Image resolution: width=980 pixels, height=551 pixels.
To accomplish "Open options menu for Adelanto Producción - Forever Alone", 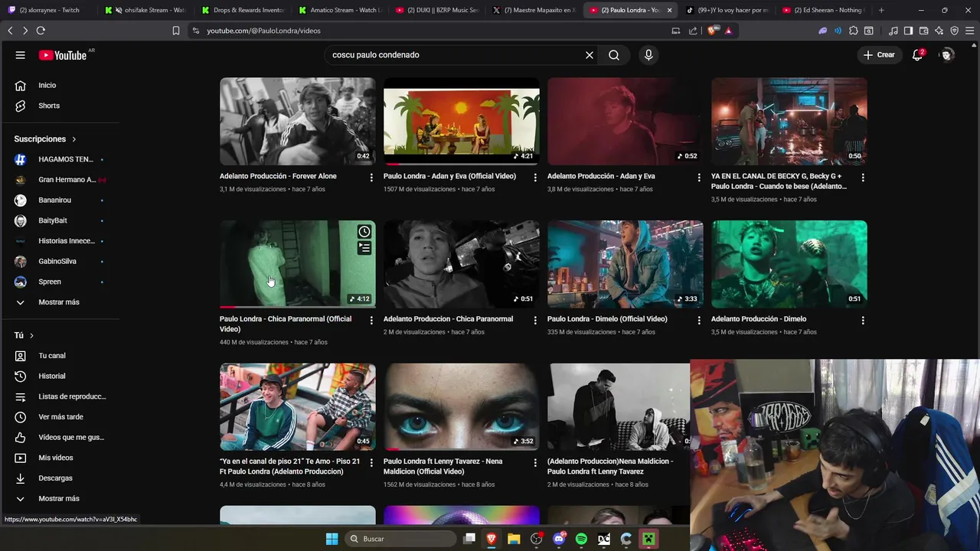I will click(x=371, y=177).
